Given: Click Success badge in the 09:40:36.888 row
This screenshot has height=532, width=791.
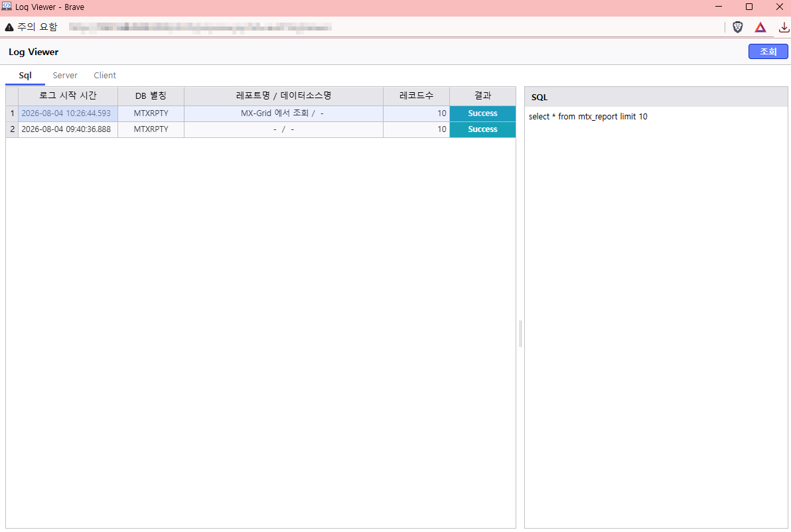Looking at the screenshot, I should pos(483,129).
